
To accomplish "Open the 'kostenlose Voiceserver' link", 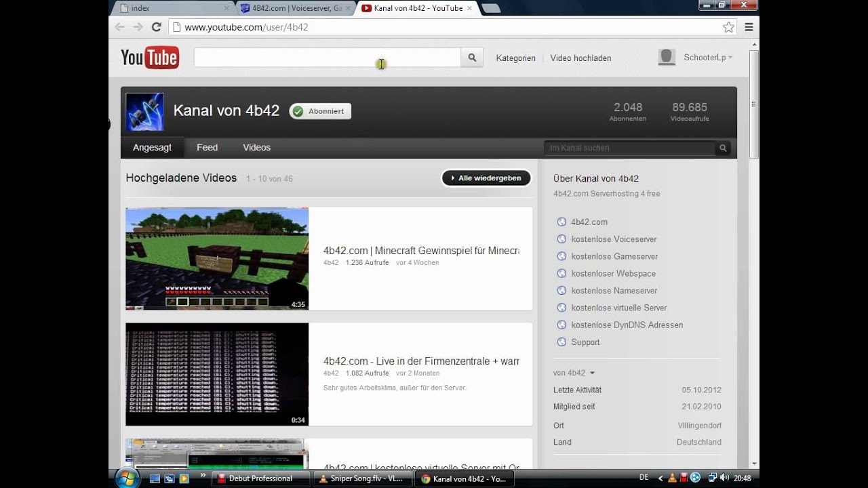I will tap(614, 239).
